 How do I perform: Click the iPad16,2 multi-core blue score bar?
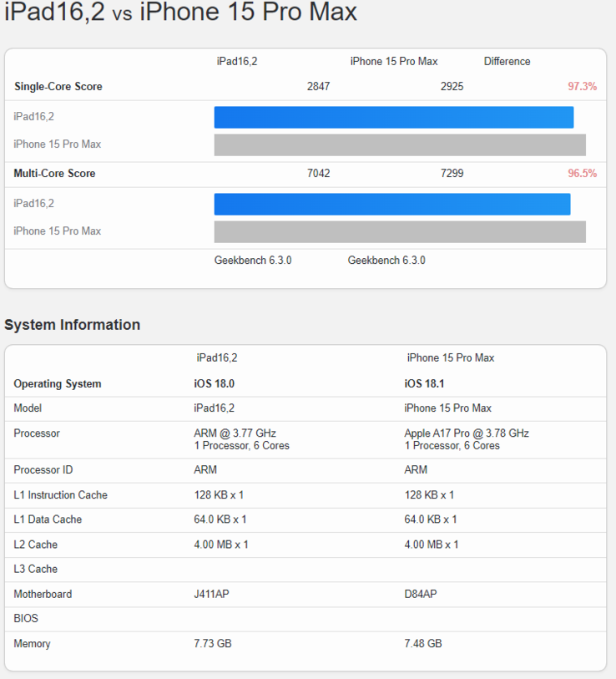391,205
